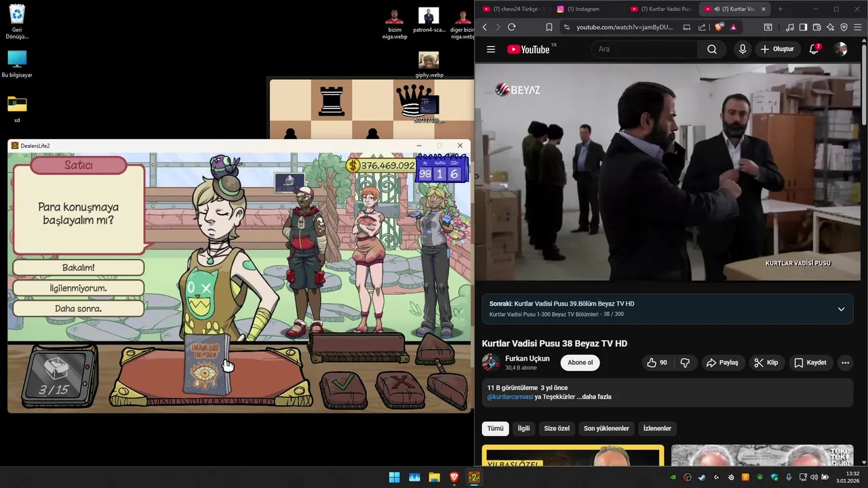
Task: Expand description with '...daha fazla'
Action: click(595, 396)
